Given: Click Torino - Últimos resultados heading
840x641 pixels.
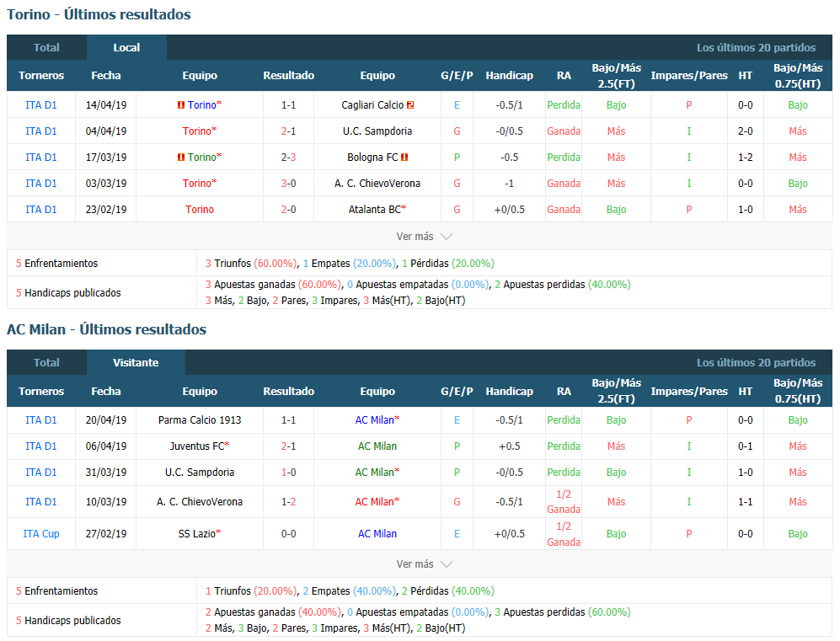Looking at the screenshot, I should pyautogui.click(x=99, y=14).
